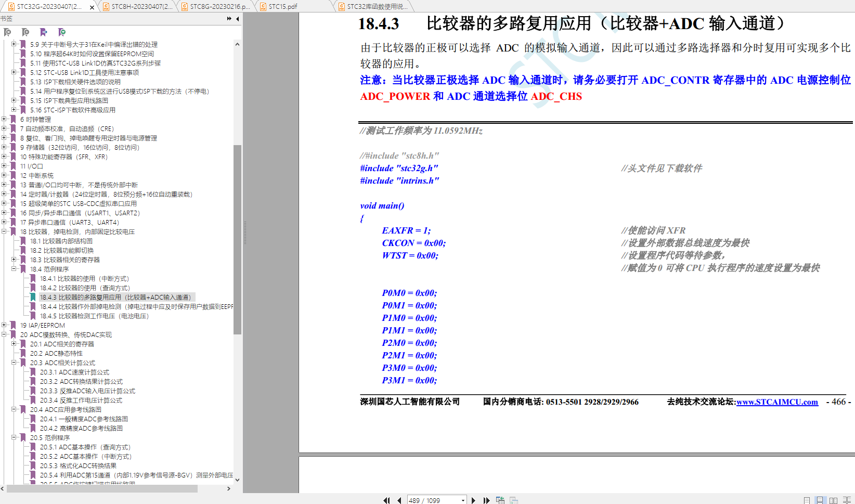The height and width of the screenshot is (504, 855).
Task: Advance to the next page
Action: [473, 500]
